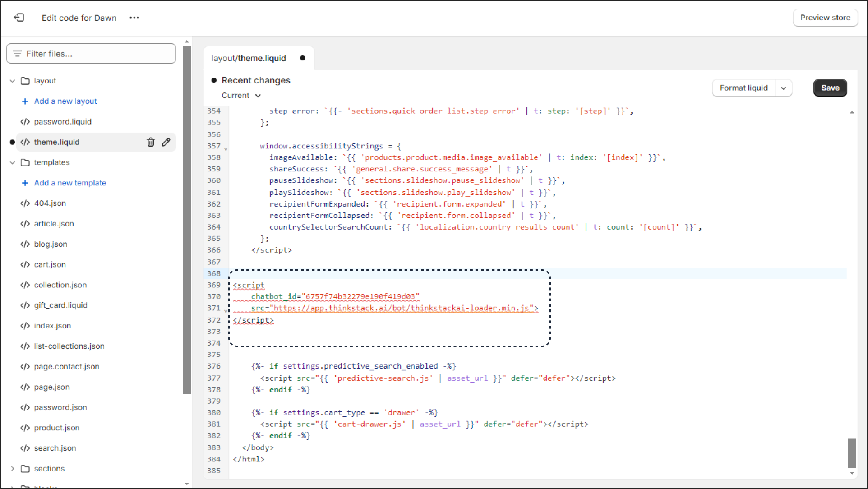Viewport: 868px width, 489px height.
Task: Click the Recent changes label
Action: click(256, 80)
